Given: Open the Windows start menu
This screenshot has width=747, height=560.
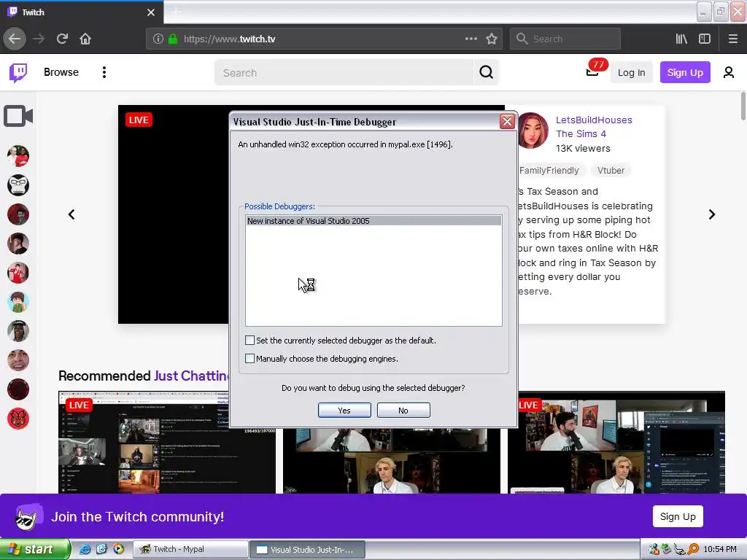Looking at the screenshot, I should [35, 550].
